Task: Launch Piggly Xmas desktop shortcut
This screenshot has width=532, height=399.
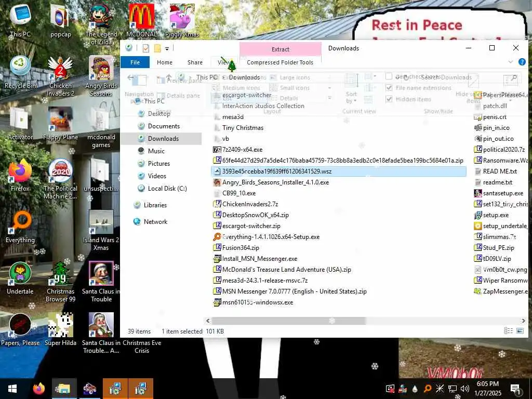Action: tap(182, 20)
